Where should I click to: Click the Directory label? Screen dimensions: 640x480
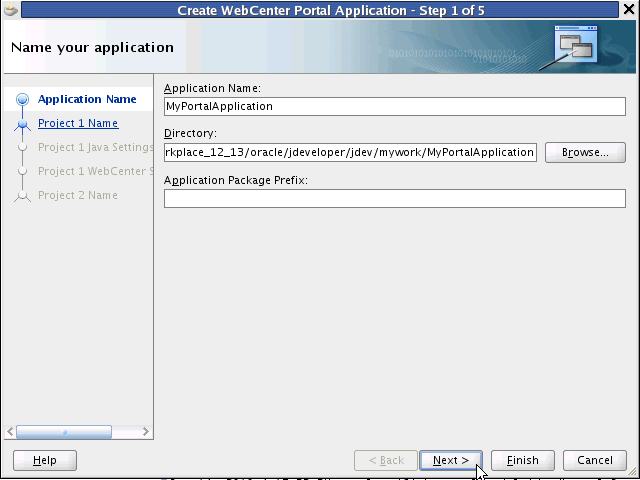click(x=190, y=133)
